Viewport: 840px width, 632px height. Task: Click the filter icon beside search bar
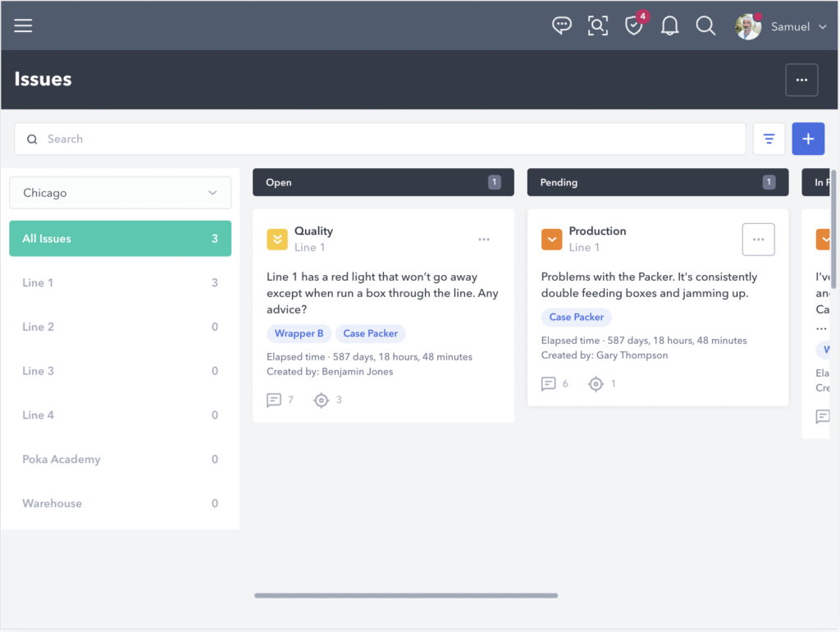[x=769, y=139]
